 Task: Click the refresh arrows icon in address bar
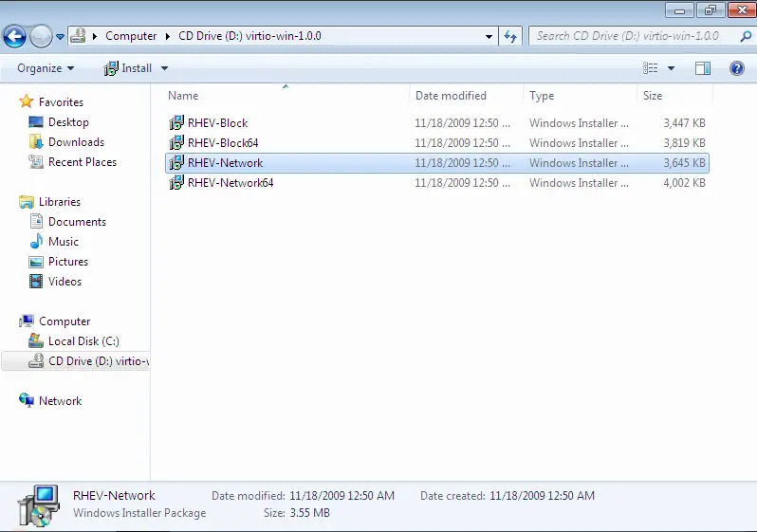pos(511,36)
